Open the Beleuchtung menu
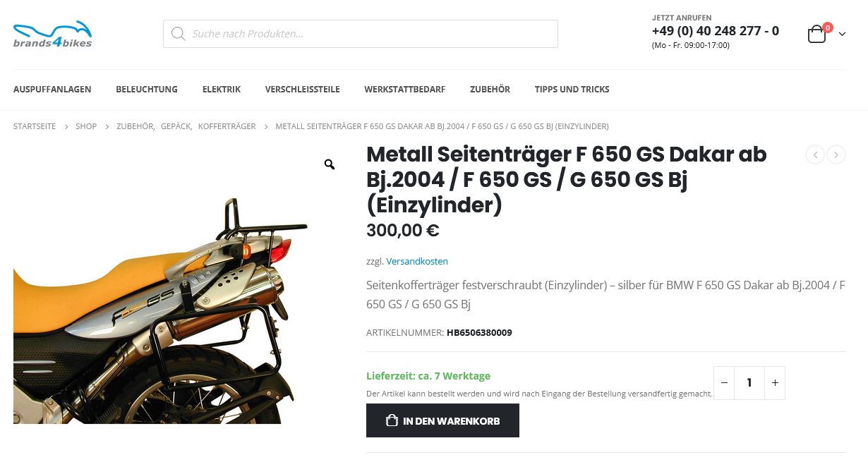The height and width of the screenshot is (467, 868). coord(147,90)
